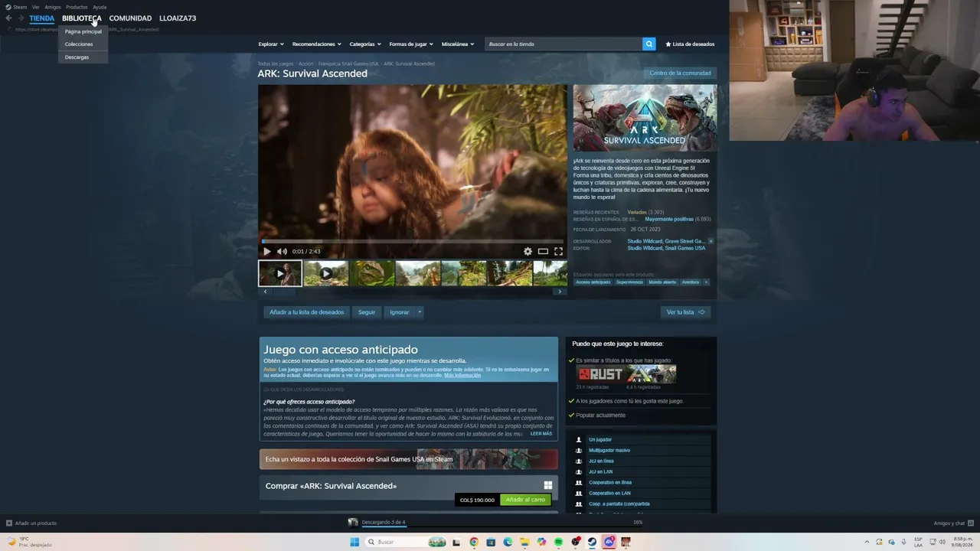
Task: Click the Supervivencia tag
Action: [630, 282]
